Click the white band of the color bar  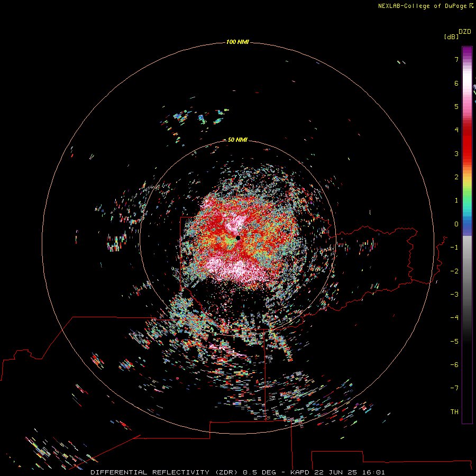(467, 79)
